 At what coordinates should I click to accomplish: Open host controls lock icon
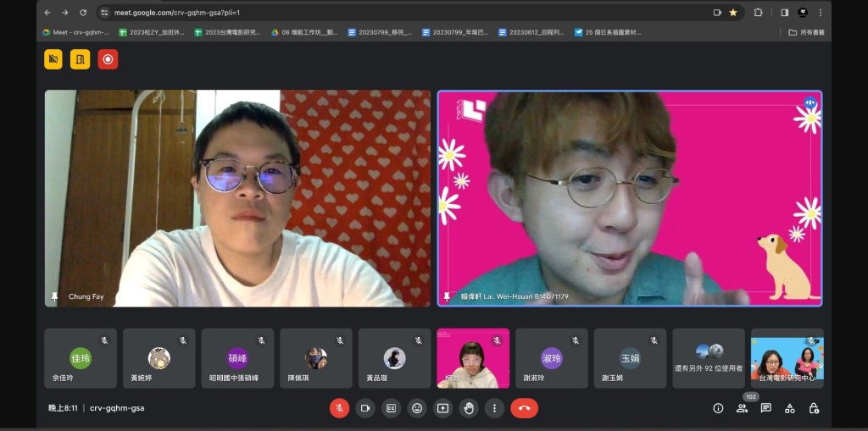point(814,408)
